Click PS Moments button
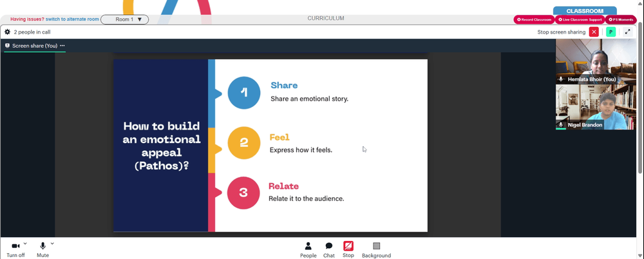Image resolution: width=644 pixels, height=259 pixels. (621, 19)
